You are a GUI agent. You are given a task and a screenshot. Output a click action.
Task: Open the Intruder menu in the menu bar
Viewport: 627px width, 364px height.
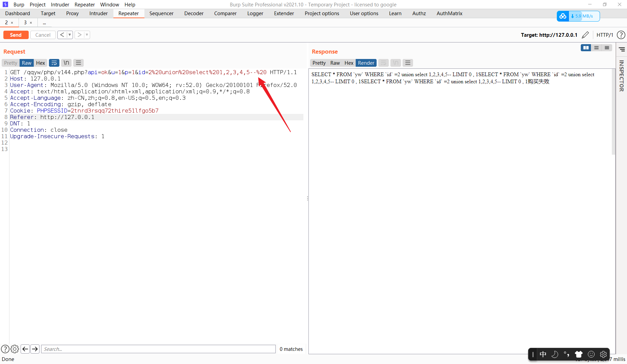click(60, 4)
